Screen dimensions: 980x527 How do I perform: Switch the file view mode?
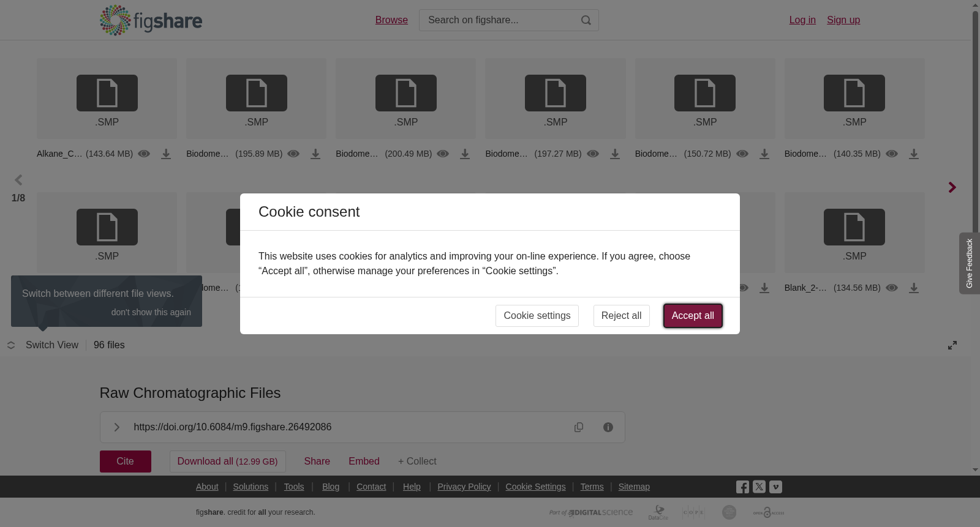tap(43, 345)
